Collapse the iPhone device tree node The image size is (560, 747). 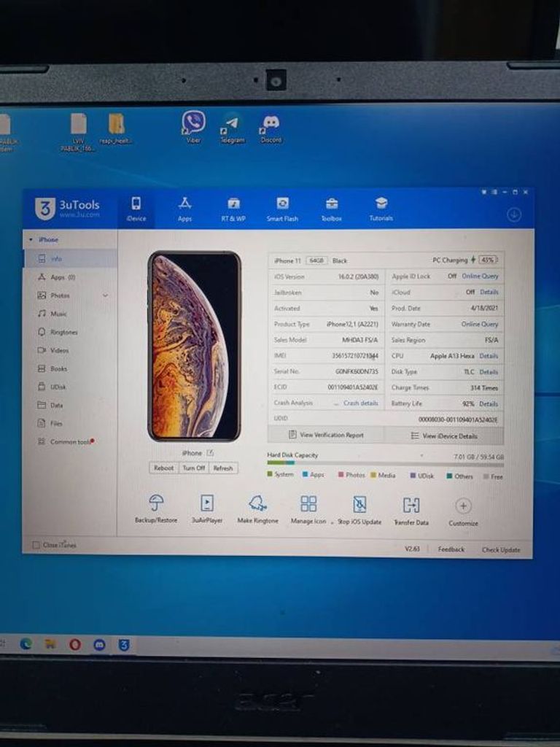coord(31,239)
